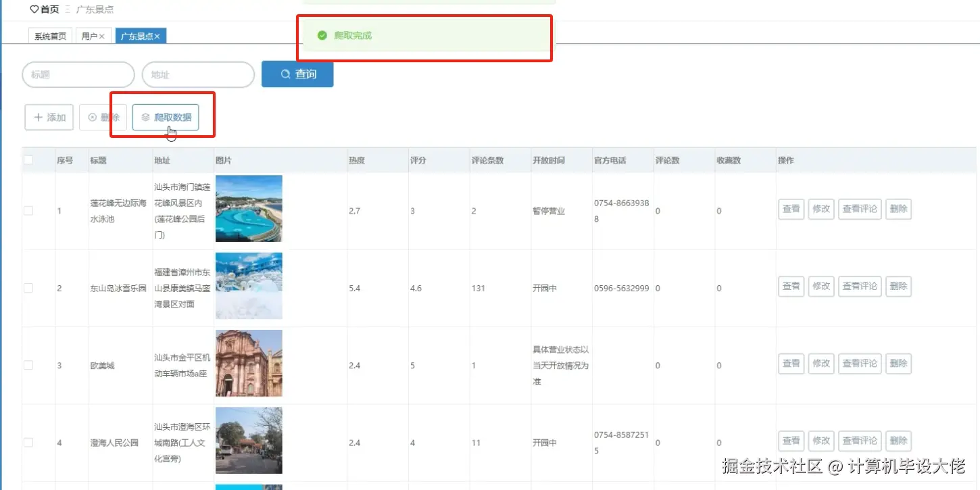This screenshot has width=980, height=490.
Task: Click the title cell 东山岛冰雪乐园
Action: click(x=118, y=289)
